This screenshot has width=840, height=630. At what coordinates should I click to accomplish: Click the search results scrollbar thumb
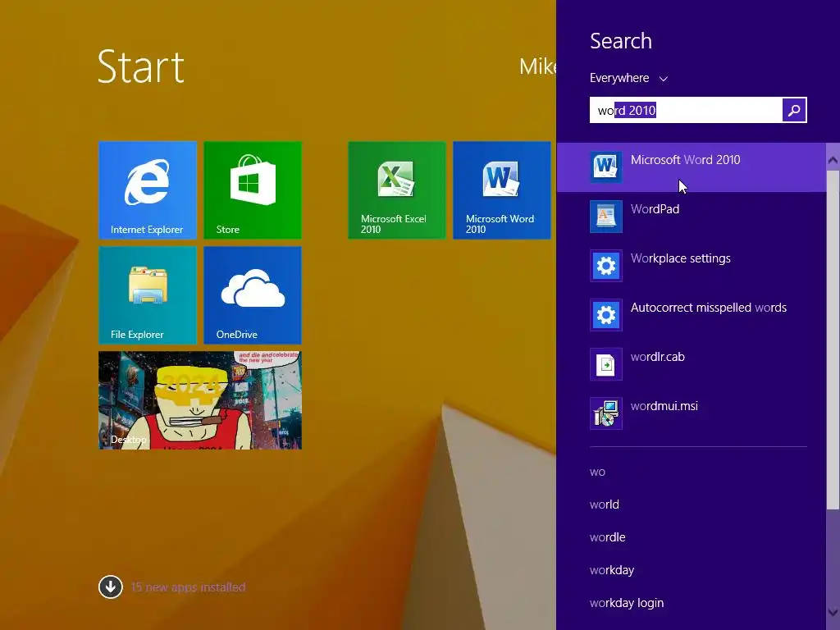[833, 340]
